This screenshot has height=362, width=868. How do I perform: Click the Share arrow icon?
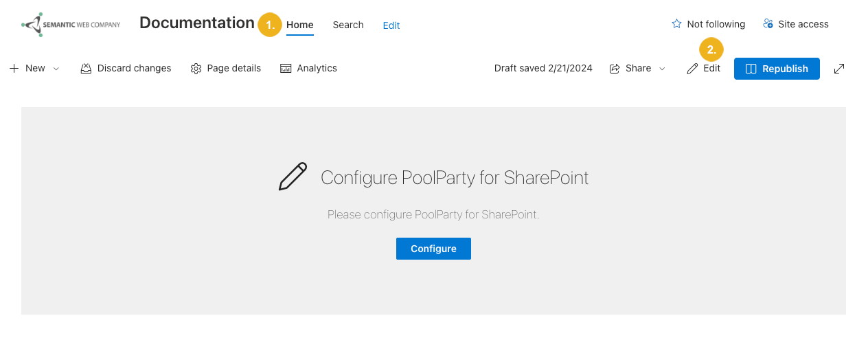pos(615,69)
